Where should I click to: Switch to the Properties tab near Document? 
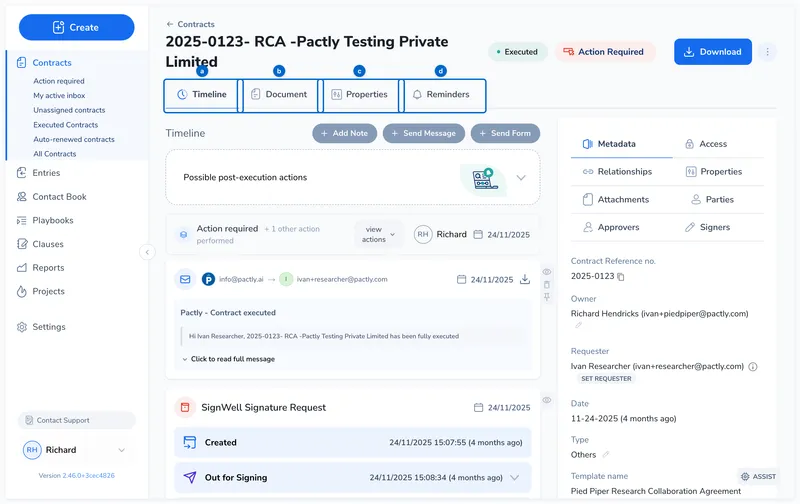(360, 95)
